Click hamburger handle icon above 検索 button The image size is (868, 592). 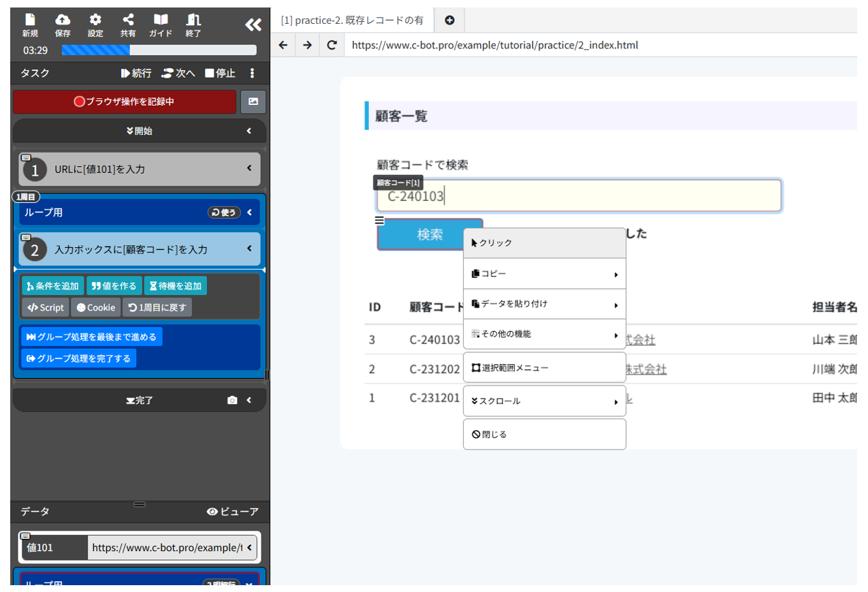(380, 220)
